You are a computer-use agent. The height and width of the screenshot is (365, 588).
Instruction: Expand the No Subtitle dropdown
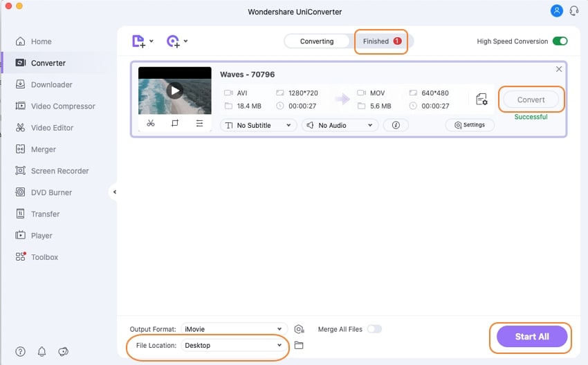pyautogui.click(x=258, y=125)
